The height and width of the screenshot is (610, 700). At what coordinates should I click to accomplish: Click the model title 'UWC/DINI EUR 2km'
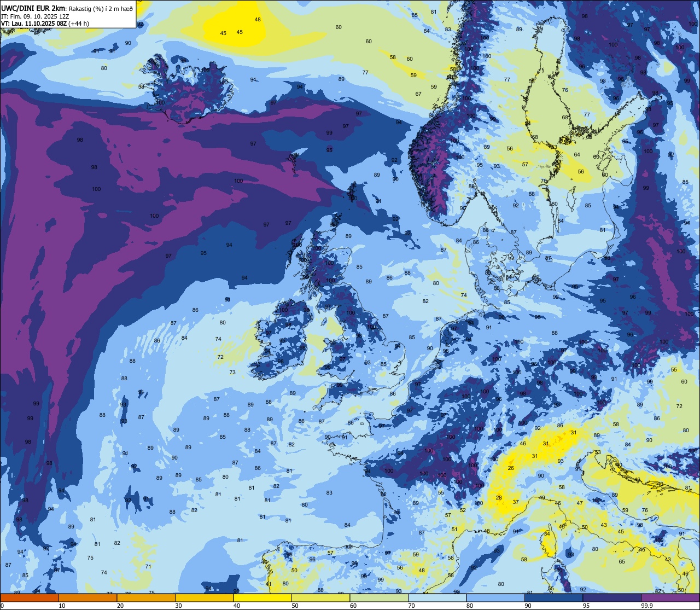pyautogui.click(x=33, y=8)
